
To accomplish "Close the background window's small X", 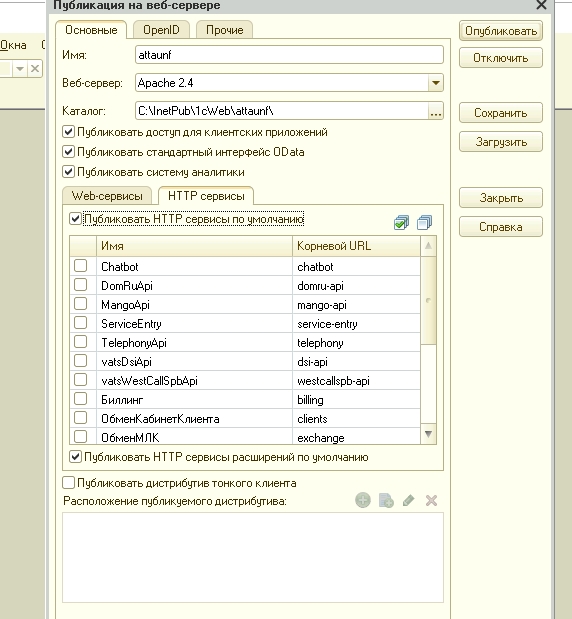I will pos(35,69).
